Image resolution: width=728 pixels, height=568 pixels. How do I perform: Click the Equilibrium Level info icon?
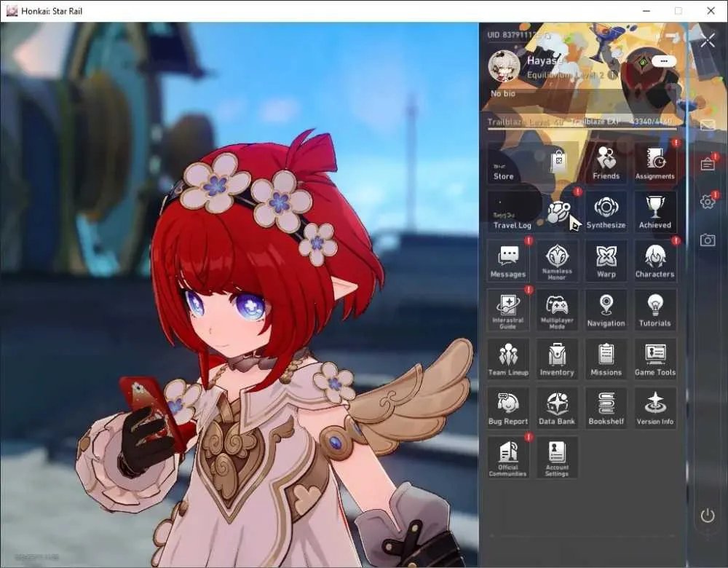tap(612, 75)
